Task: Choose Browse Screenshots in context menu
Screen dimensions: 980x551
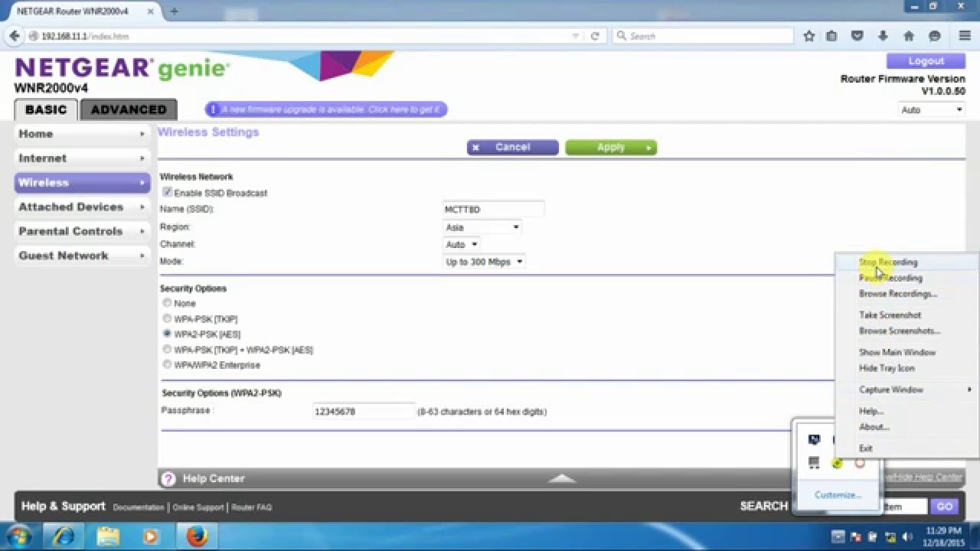Action: [906, 331]
